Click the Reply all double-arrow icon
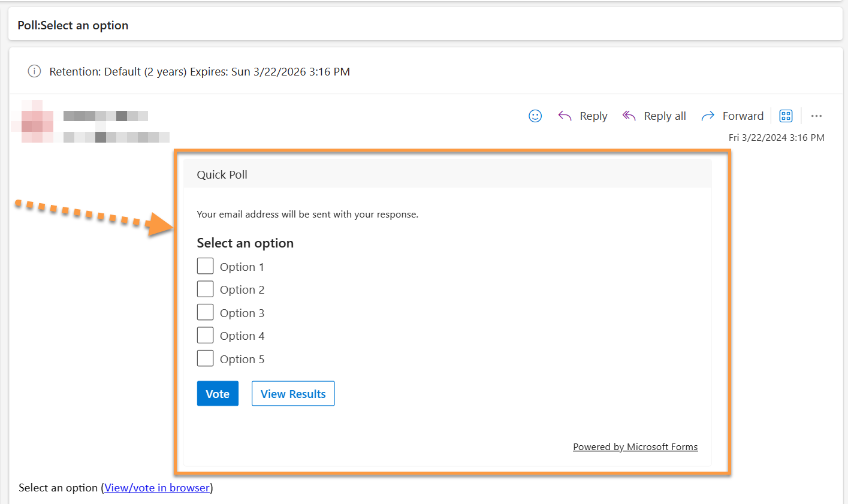The height and width of the screenshot is (504, 848). pyautogui.click(x=629, y=116)
